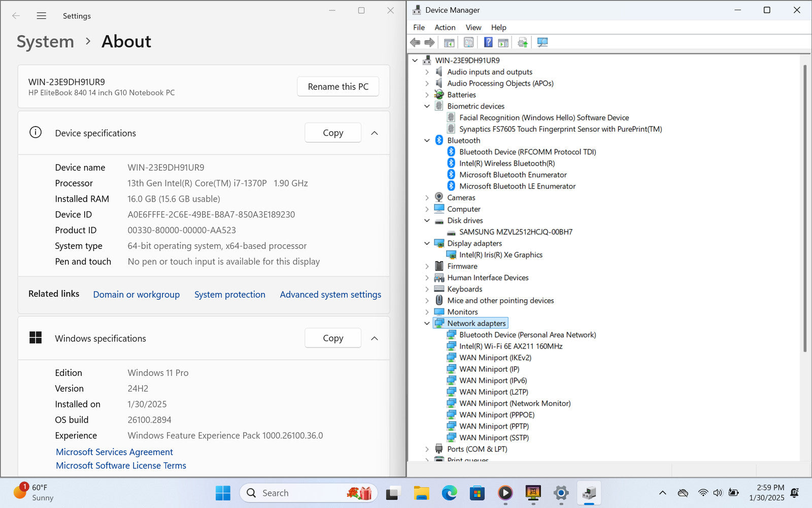The height and width of the screenshot is (508, 812).
Task: Collapse the Device specifications section
Action: pyautogui.click(x=375, y=133)
